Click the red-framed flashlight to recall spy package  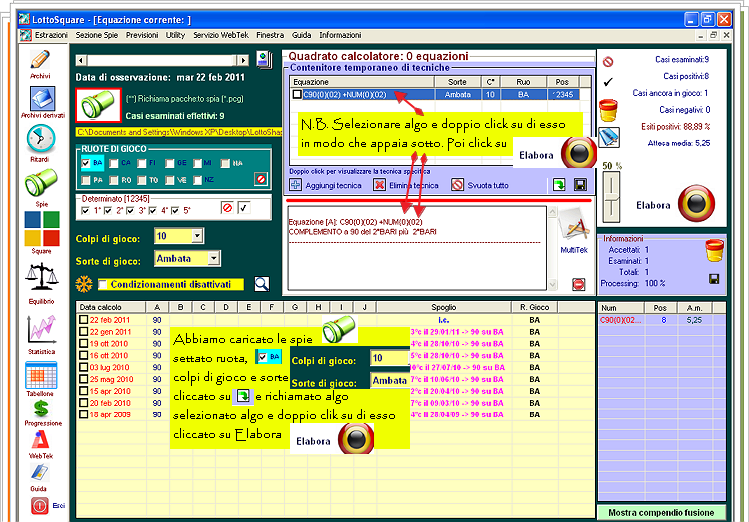tap(98, 105)
